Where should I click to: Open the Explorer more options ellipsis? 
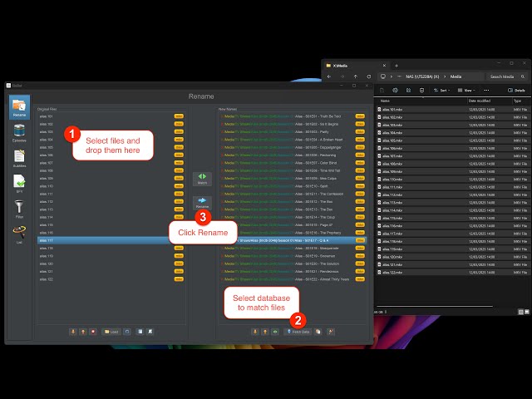point(485,90)
